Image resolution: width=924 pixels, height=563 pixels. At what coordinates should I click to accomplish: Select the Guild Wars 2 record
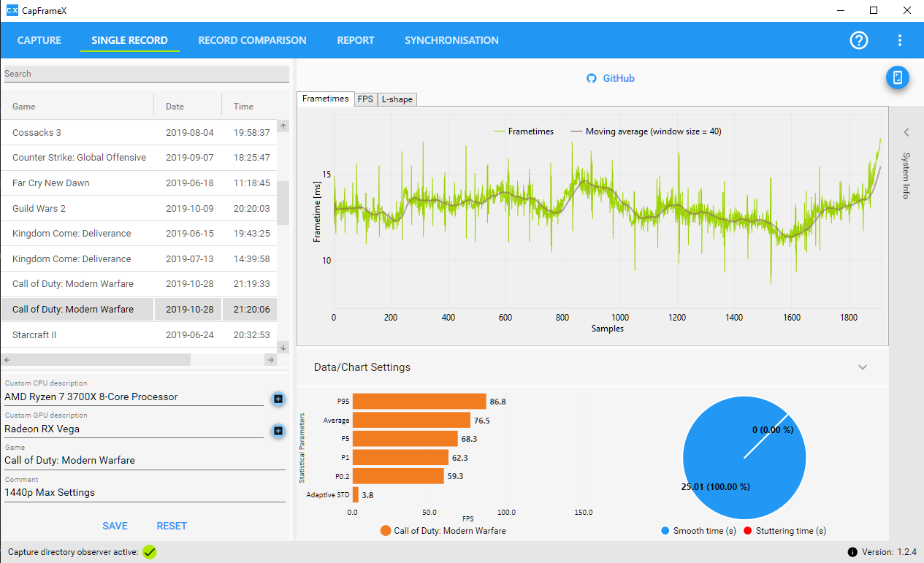click(x=139, y=209)
